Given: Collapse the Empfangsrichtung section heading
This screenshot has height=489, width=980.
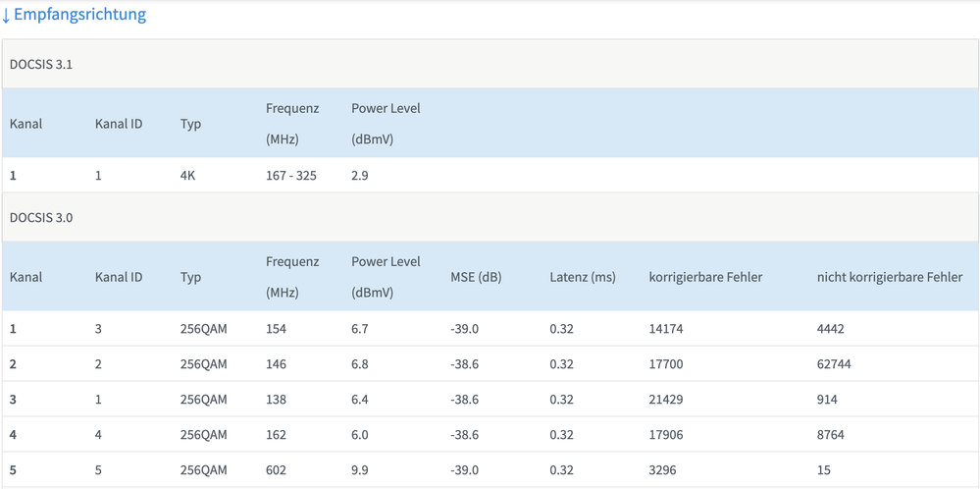Looking at the screenshot, I should (x=79, y=15).
